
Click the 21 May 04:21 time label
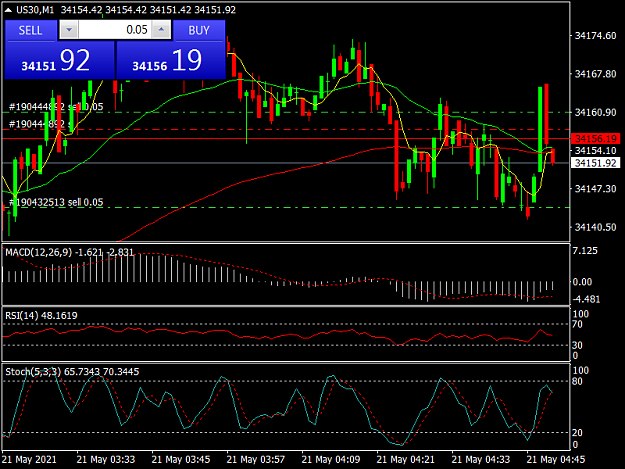pos(406,459)
